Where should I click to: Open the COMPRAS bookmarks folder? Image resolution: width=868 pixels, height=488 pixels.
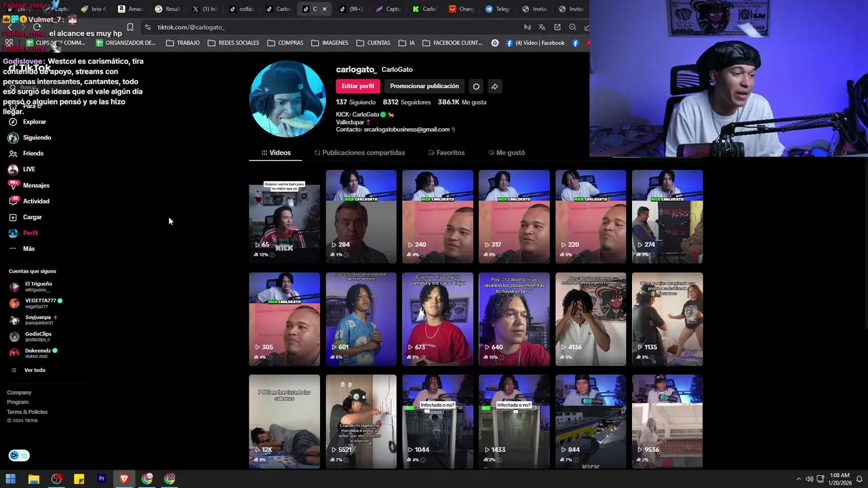(285, 43)
